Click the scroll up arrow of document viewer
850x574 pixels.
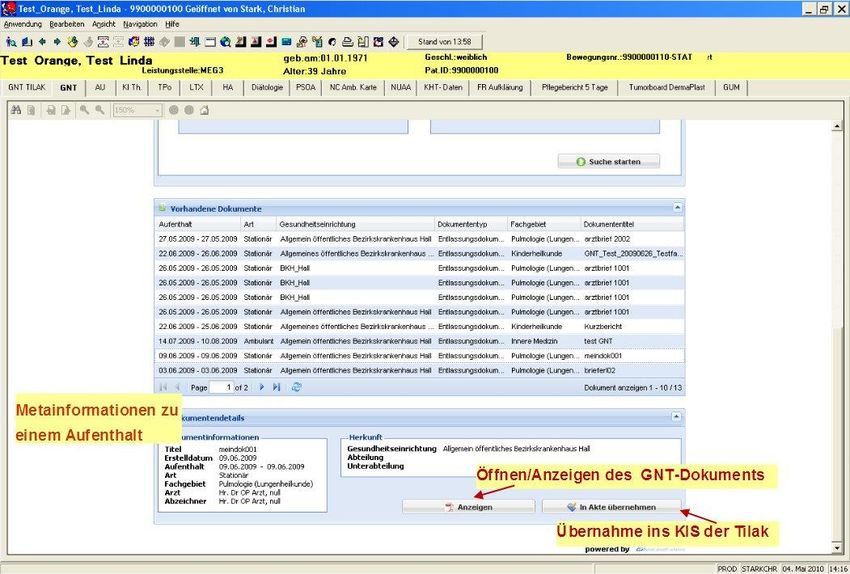coord(837,126)
